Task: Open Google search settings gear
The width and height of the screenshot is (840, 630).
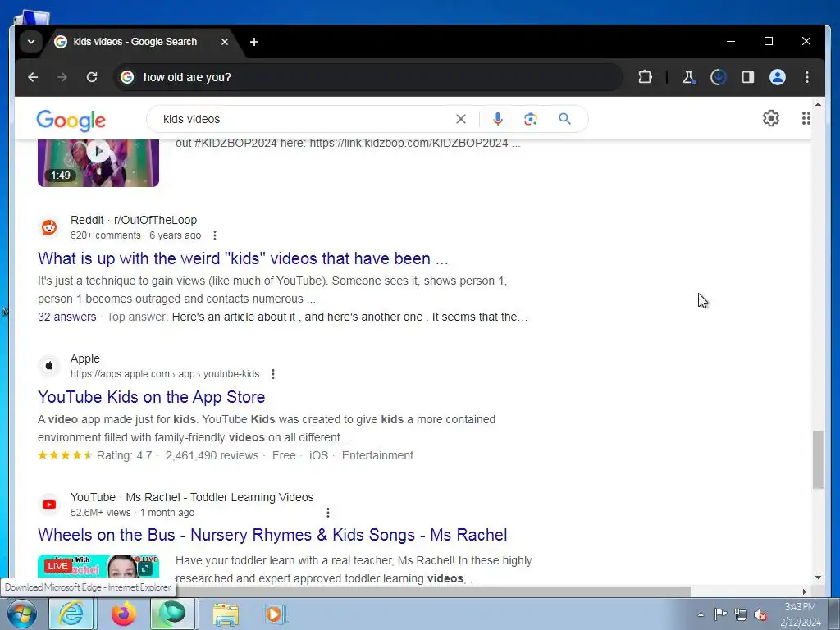Action: pyautogui.click(x=771, y=118)
